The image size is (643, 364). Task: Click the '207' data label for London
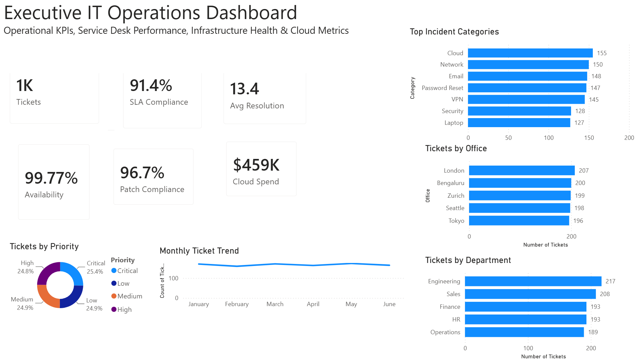click(x=584, y=171)
